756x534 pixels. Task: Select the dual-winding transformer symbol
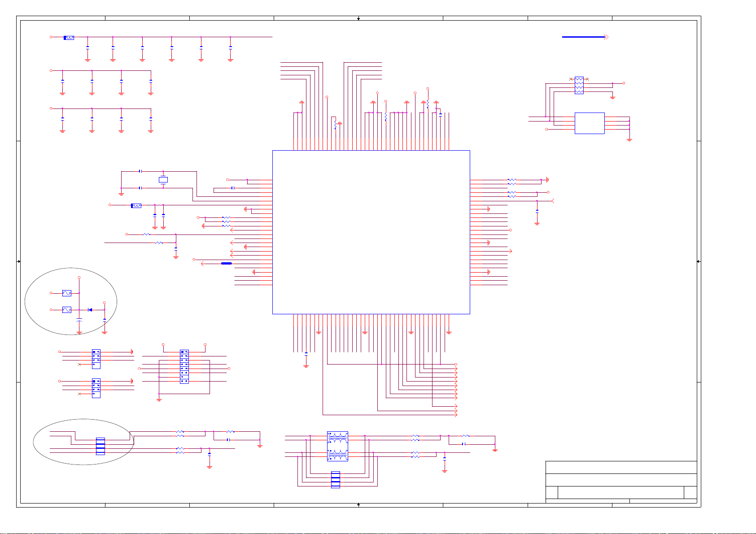pyautogui.click(x=337, y=446)
